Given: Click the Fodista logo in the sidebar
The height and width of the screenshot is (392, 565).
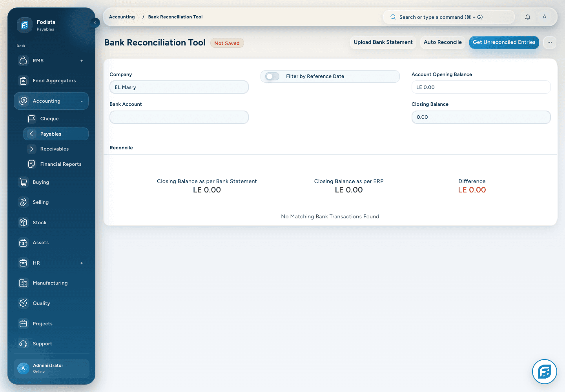Looking at the screenshot, I should [x=24, y=25].
